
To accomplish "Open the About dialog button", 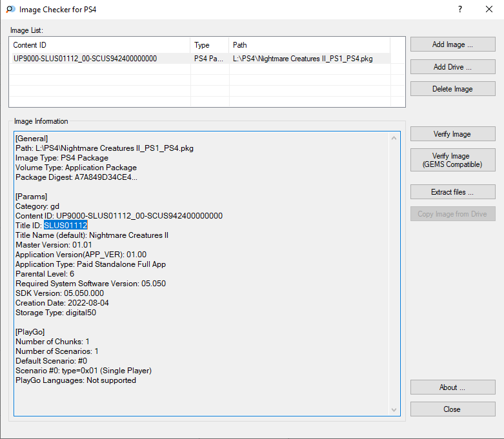I will coord(452,387).
